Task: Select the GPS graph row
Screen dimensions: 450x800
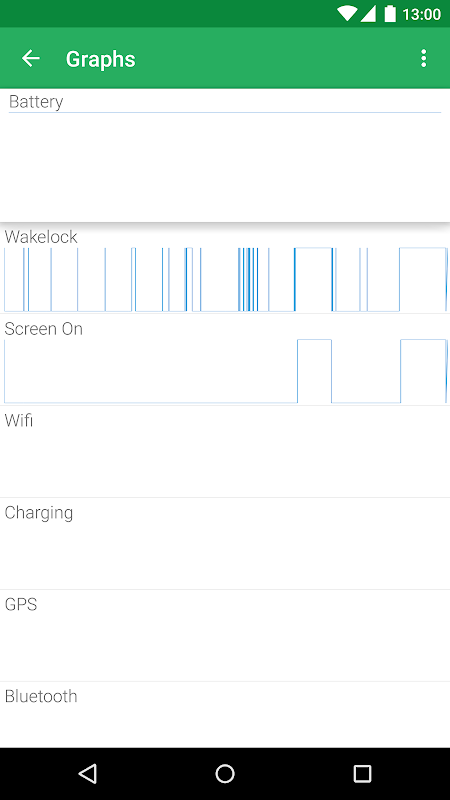Action: click(x=225, y=635)
